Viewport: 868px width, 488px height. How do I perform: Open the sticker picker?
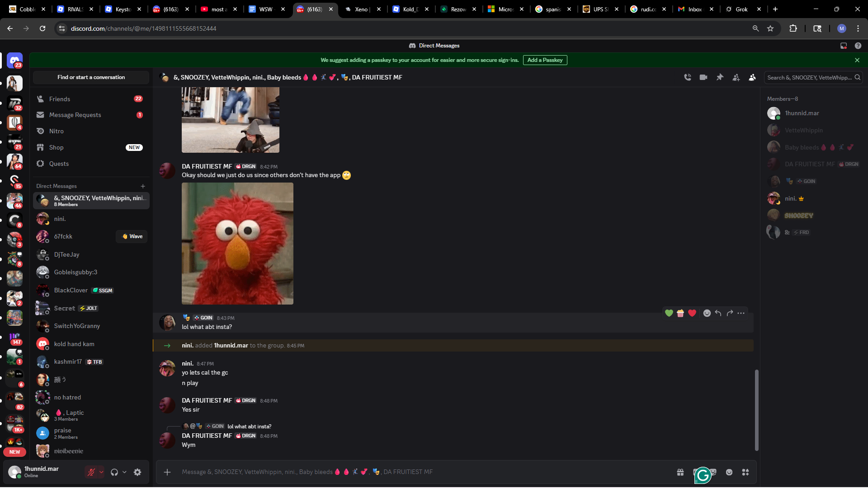713,472
